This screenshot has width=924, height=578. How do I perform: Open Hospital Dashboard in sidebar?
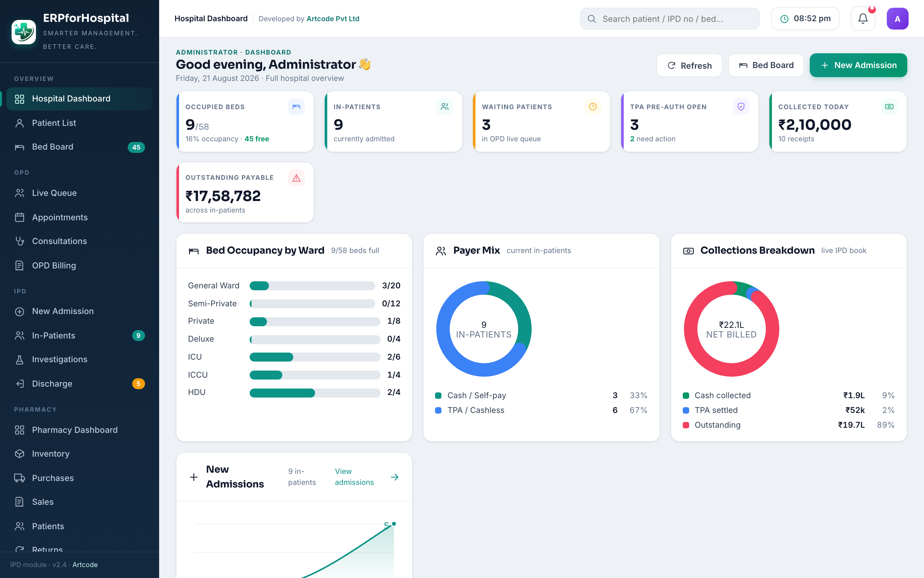tap(80, 99)
